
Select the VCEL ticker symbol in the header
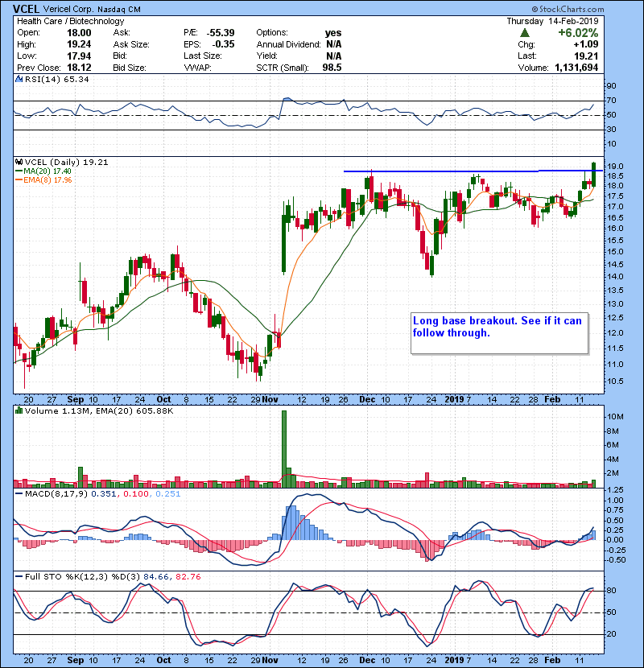tap(26, 9)
